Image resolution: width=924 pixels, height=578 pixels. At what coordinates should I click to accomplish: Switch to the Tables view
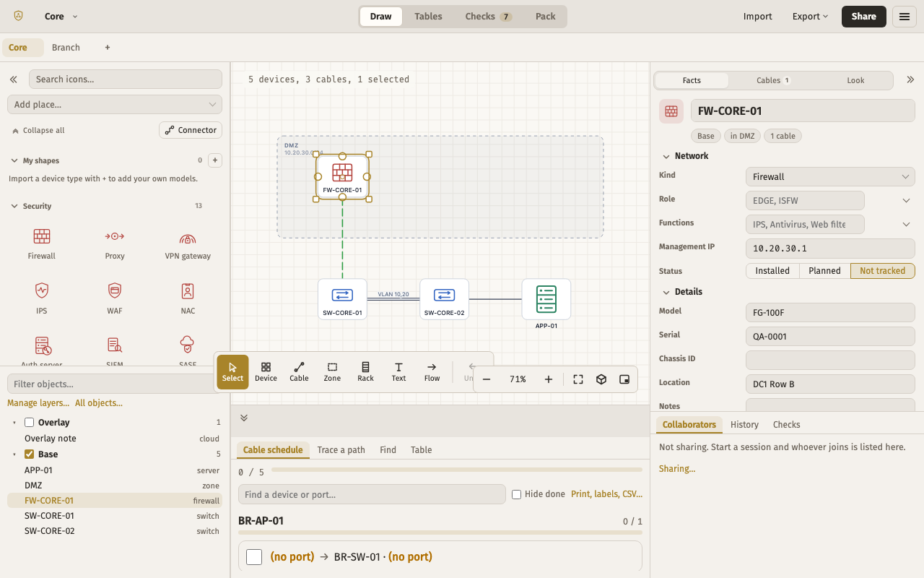(428, 17)
